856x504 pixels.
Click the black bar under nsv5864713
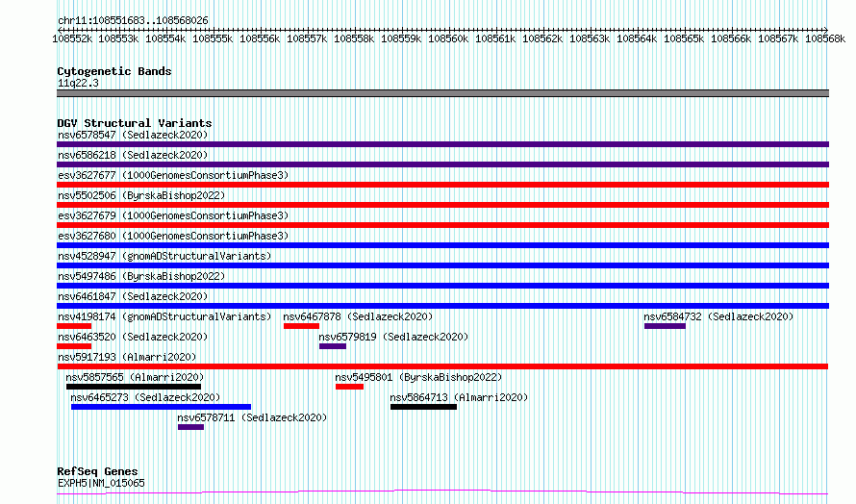pos(423,407)
